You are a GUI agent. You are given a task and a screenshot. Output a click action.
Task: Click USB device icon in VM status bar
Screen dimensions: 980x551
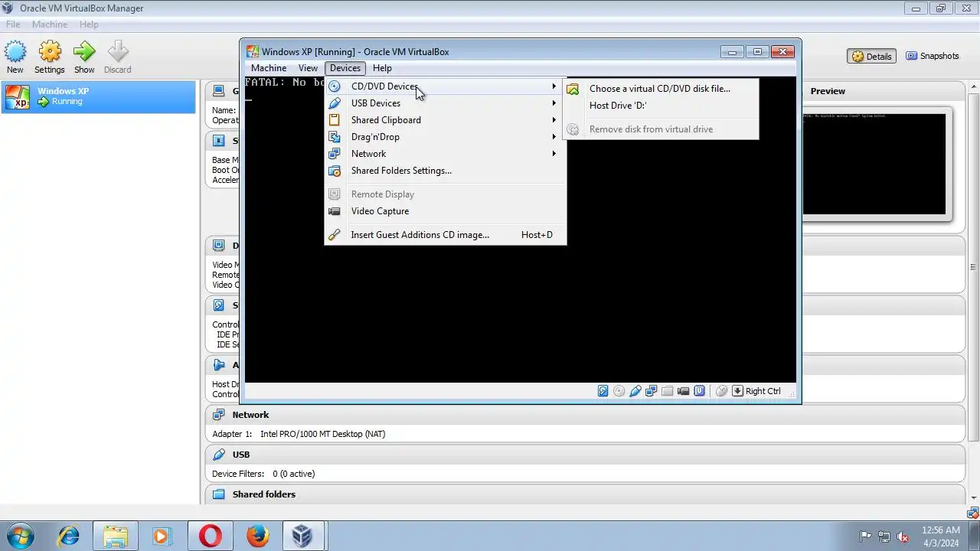click(x=635, y=391)
